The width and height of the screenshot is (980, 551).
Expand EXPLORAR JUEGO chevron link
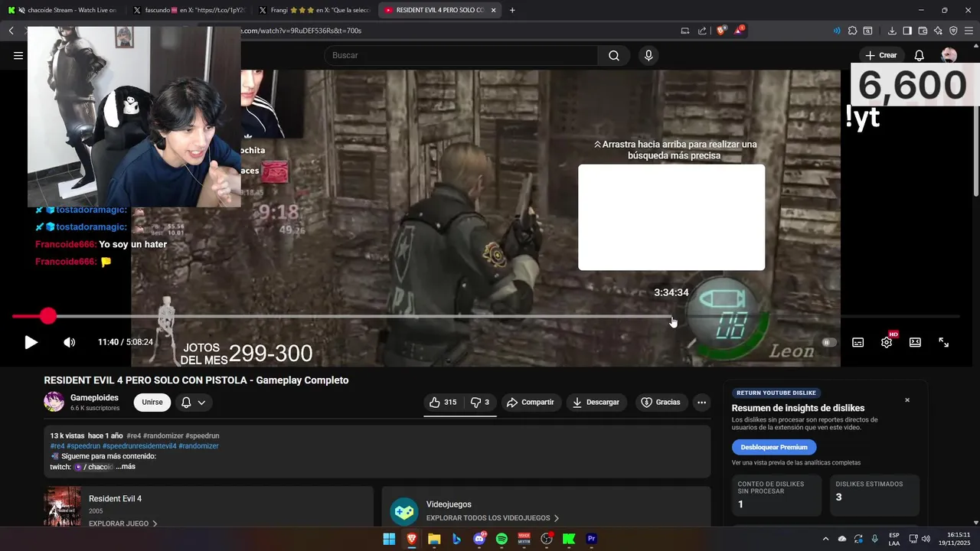click(x=123, y=523)
